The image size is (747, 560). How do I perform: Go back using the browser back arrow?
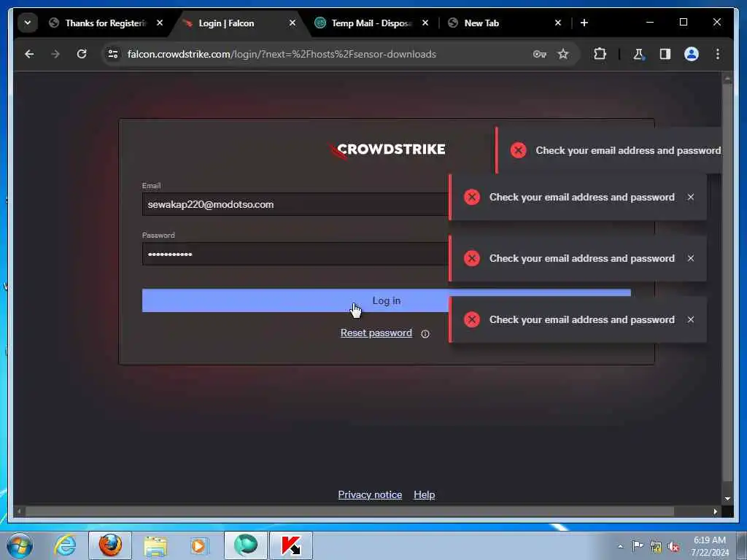29,54
